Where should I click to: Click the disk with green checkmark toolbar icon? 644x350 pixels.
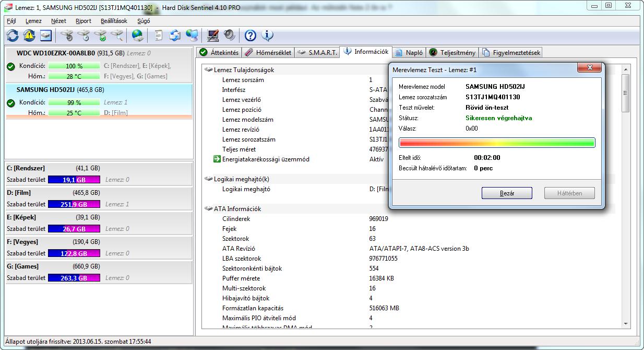(x=100, y=36)
